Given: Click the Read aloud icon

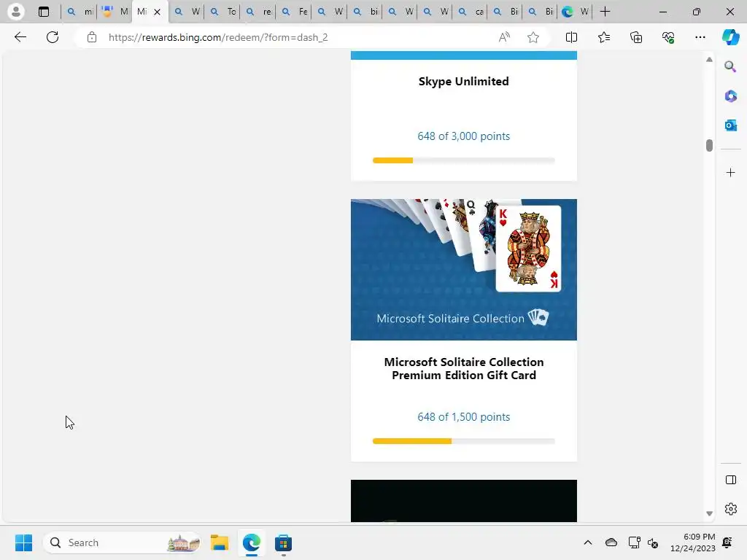Looking at the screenshot, I should click(504, 37).
